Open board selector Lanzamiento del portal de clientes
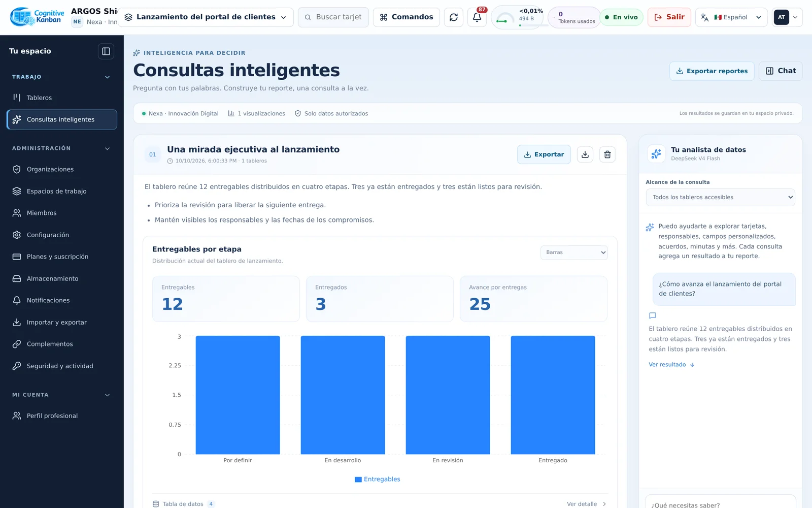The image size is (812, 508). [206, 17]
